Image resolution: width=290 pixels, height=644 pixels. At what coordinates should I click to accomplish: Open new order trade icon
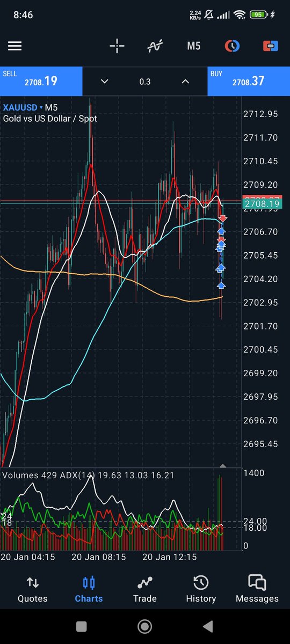click(270, 46)
